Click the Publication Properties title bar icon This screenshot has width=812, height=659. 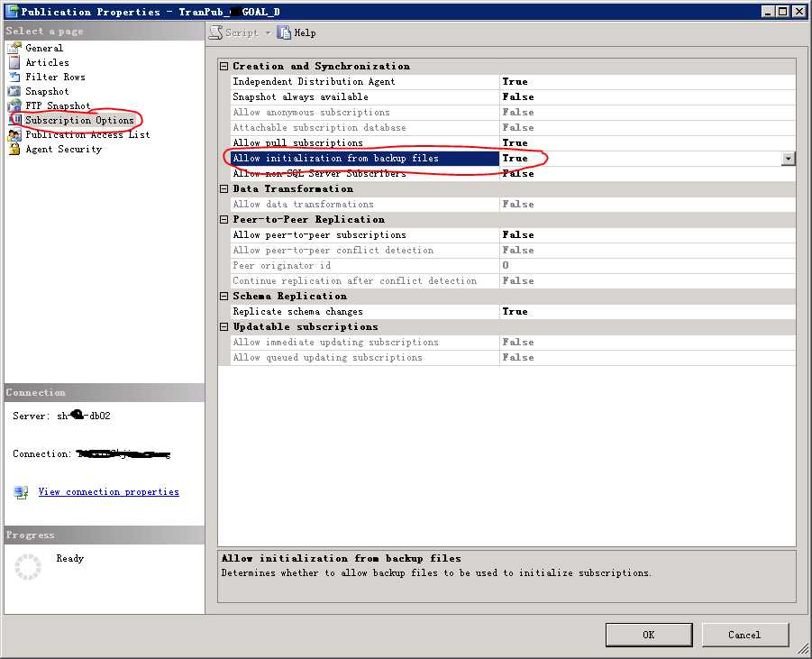point(11,11)
